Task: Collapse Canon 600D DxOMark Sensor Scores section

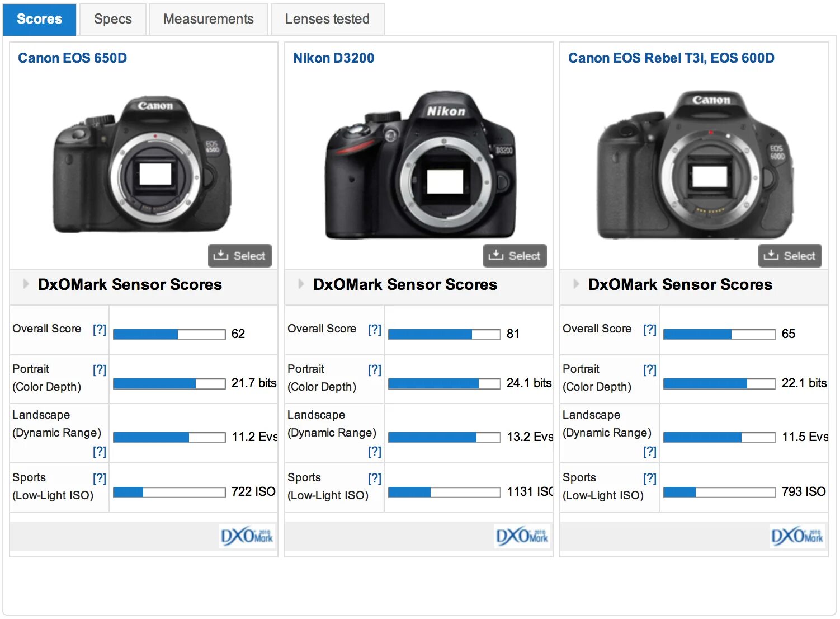Action: [x=576, y=284]
